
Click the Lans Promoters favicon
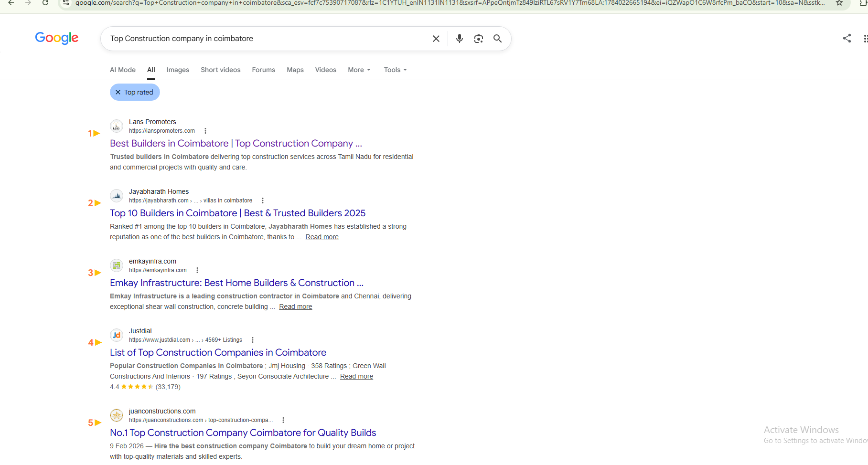(117, 126)
